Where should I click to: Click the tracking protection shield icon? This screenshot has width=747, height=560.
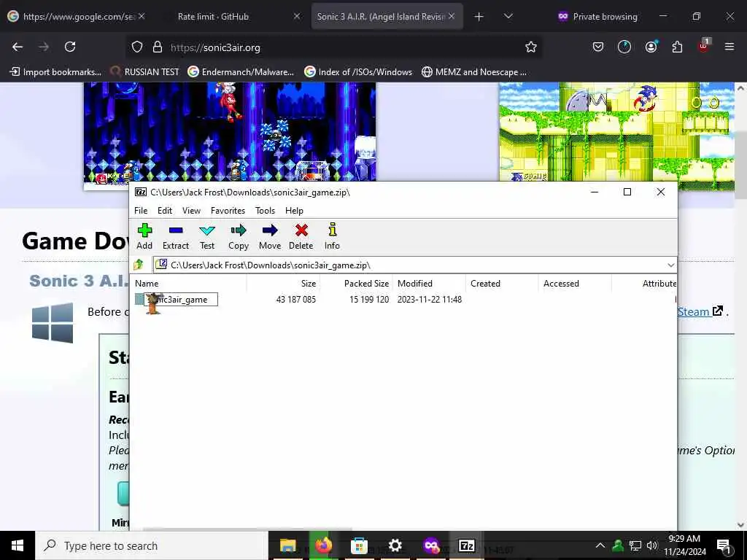point(137,47)
